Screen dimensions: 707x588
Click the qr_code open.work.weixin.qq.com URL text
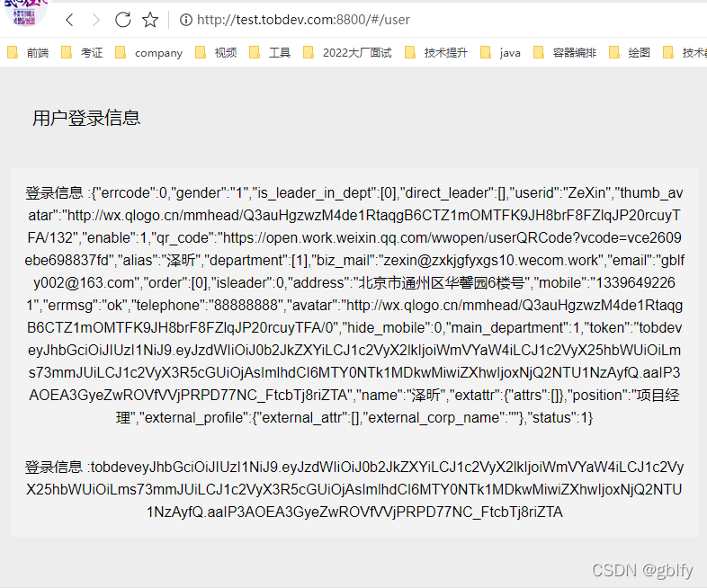pos(452,237)
